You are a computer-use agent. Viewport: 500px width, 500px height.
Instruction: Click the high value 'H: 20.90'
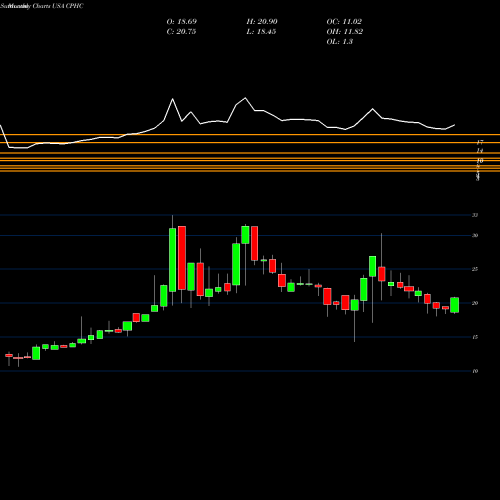[x=262, y=22]
